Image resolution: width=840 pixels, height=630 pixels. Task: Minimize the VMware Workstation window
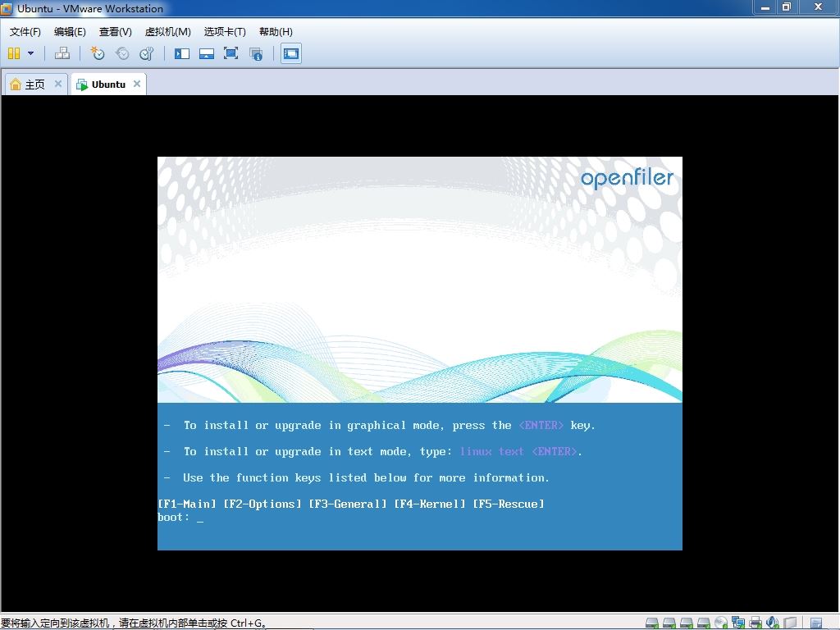click(765, 7)
